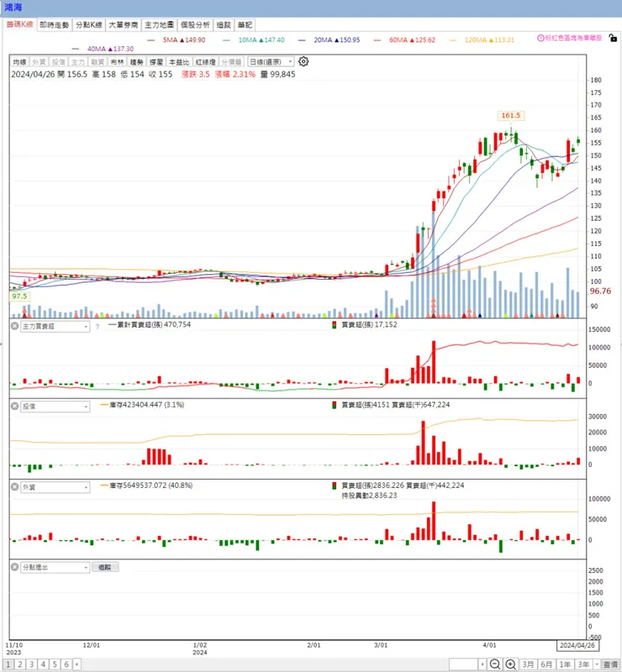Viewport: 622px width, 672px height.
Task: Open the 投信 indicator dropdown
Action: tap(55, 407)
